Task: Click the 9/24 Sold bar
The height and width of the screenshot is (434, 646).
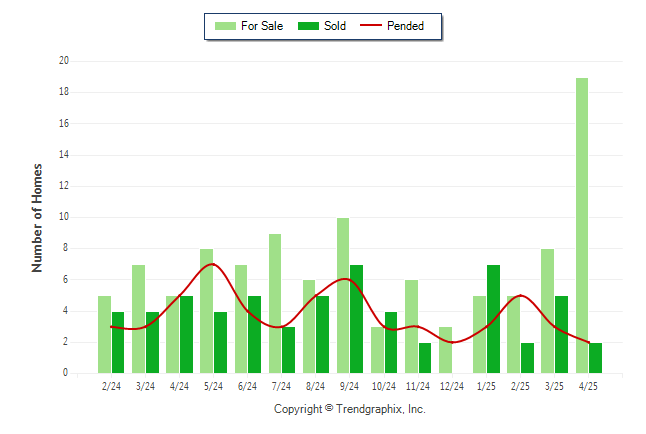Action: [x=356, y=319]
